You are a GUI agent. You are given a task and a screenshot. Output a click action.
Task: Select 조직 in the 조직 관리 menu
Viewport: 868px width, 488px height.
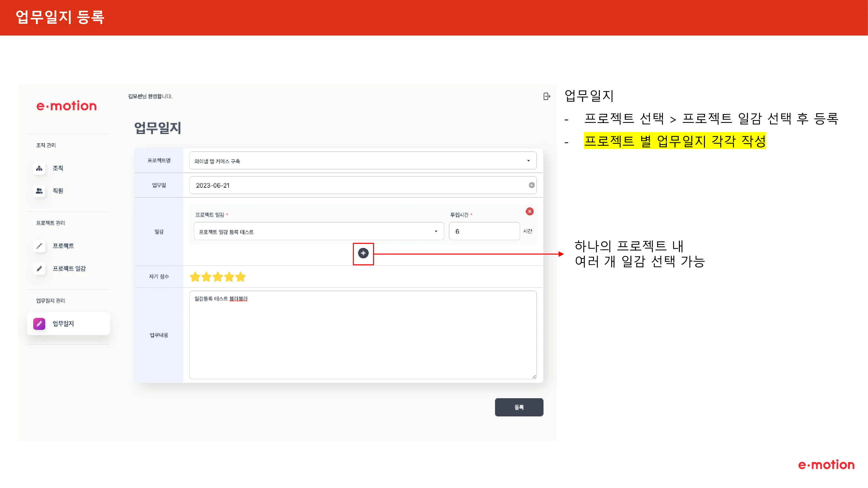[x=58, y=168]
